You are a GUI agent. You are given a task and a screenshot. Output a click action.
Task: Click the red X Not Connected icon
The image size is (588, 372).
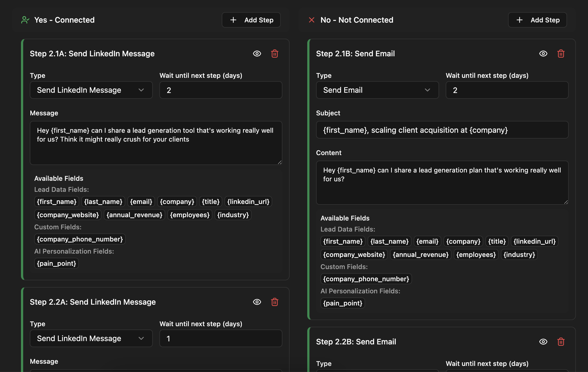tap(312, 20)
